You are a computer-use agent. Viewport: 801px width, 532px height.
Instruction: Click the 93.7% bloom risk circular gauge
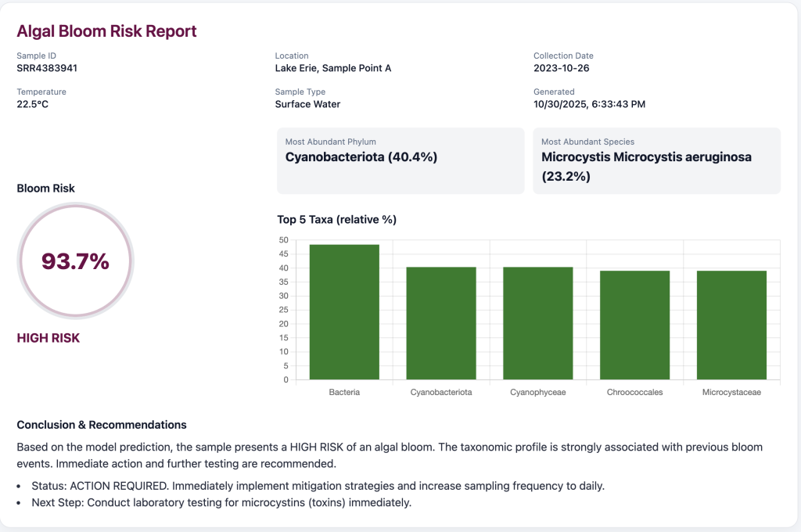(x=75, y=261)
